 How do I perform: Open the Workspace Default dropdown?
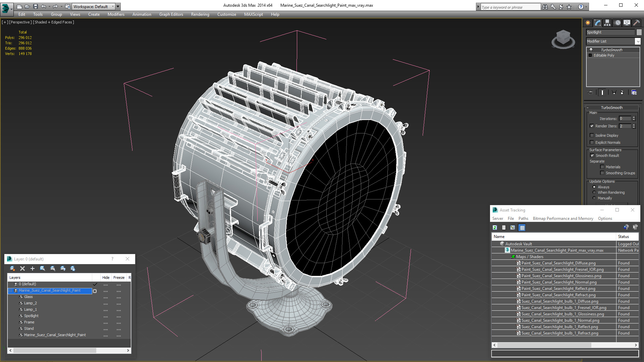94,6
